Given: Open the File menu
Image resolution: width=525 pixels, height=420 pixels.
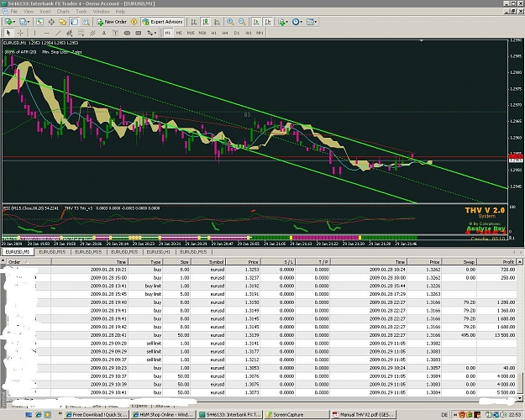Looking at the screenshot, I should [x=14, y=12].
